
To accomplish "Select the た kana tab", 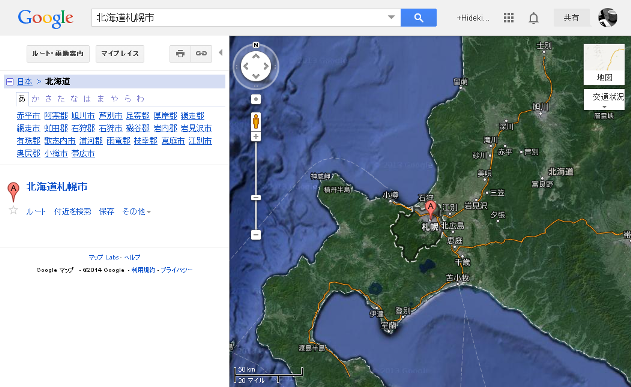I will [x=61, y=99].
